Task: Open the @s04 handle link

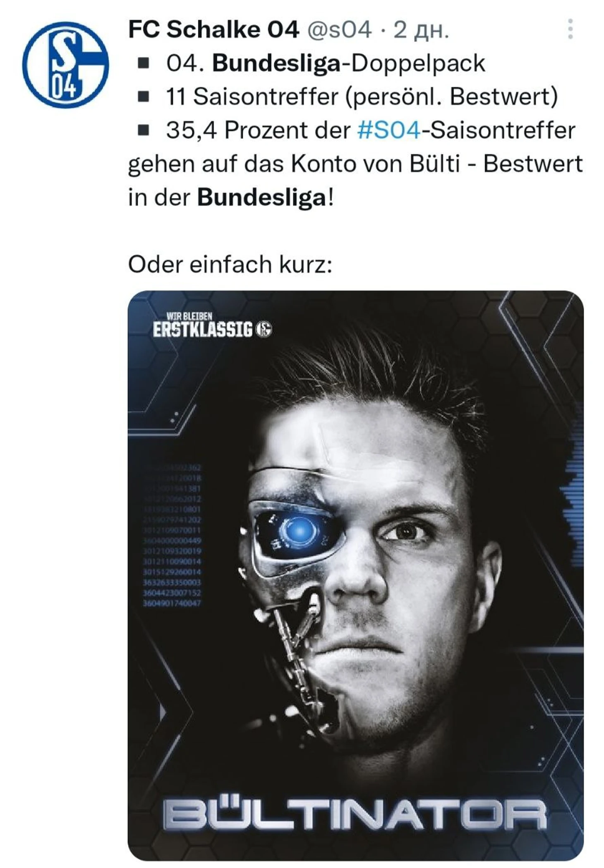Action: pos(339,30)
